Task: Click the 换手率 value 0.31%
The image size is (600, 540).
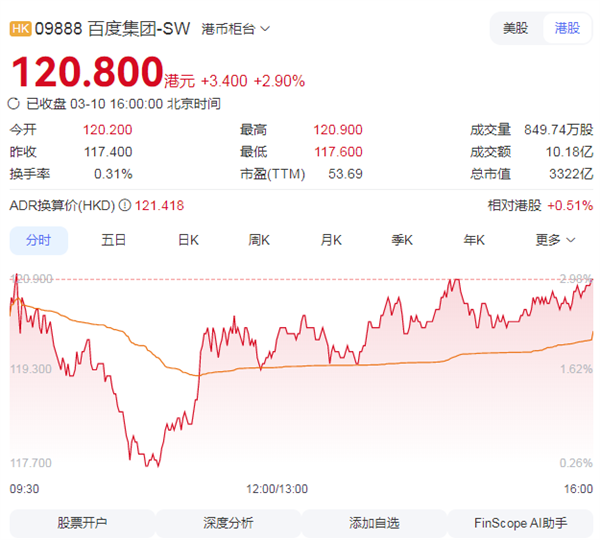Action: (113, 174)
